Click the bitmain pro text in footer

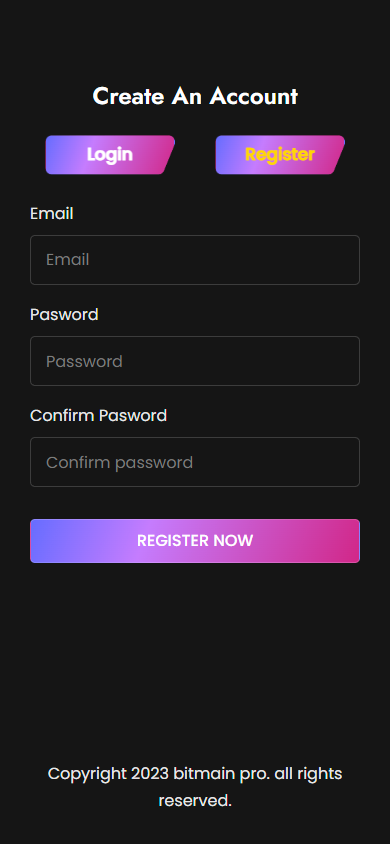point(221,774)
